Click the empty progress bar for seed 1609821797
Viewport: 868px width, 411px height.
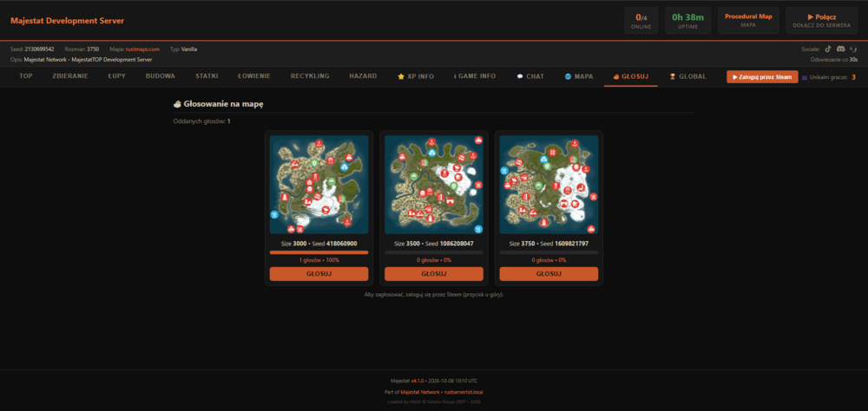549,252
